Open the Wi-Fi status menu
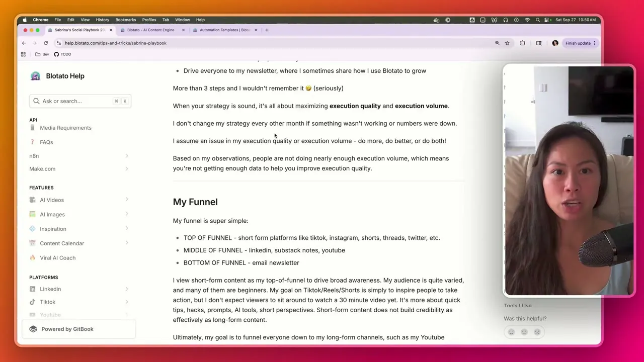 [x=527, y=20]
